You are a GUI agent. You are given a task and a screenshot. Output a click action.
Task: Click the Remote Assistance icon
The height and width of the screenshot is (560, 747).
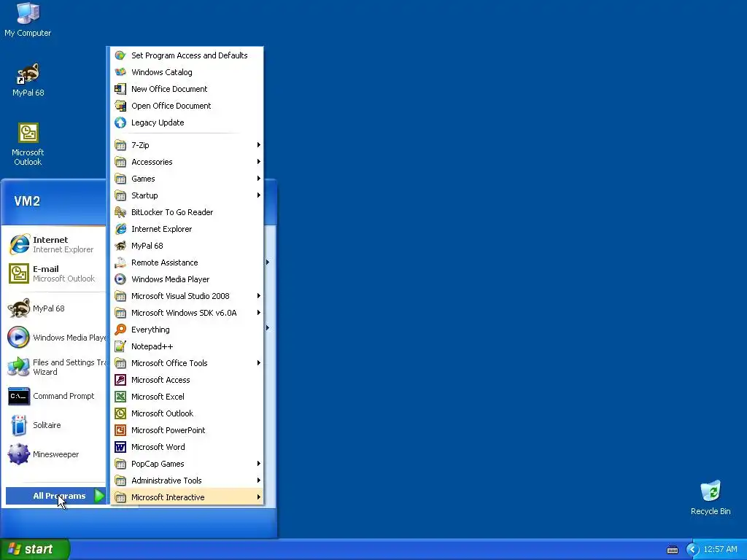pos(120,262)
